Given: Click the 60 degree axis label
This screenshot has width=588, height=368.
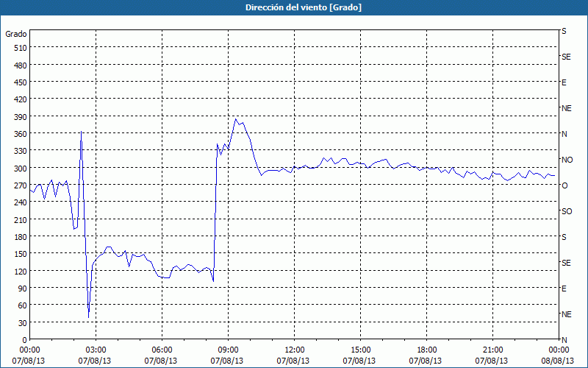Looking at the screenshot, I should [23, 305].
